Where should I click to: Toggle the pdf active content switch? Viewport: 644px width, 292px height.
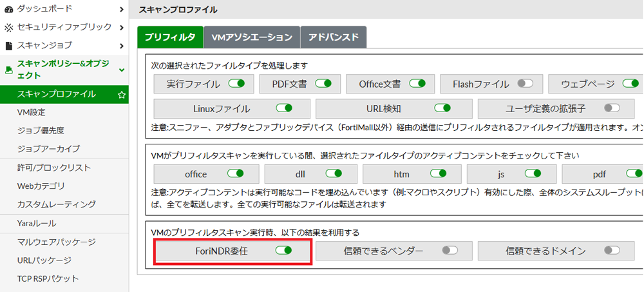633,173
